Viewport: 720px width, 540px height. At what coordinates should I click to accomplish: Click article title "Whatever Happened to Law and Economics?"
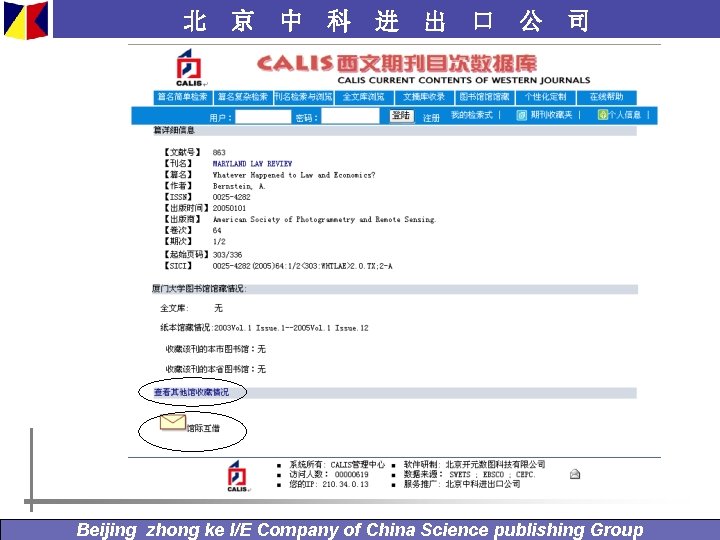coord(294,175)
